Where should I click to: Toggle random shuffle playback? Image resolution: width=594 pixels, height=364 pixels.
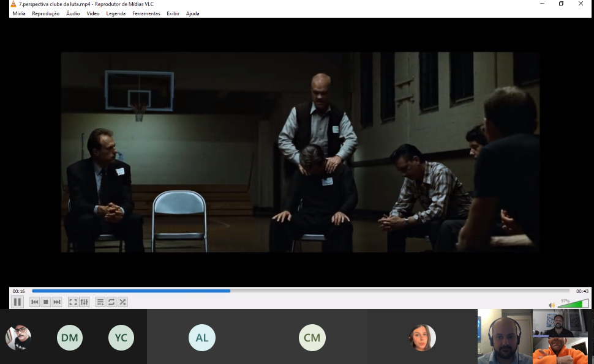(x=122, y=302)
